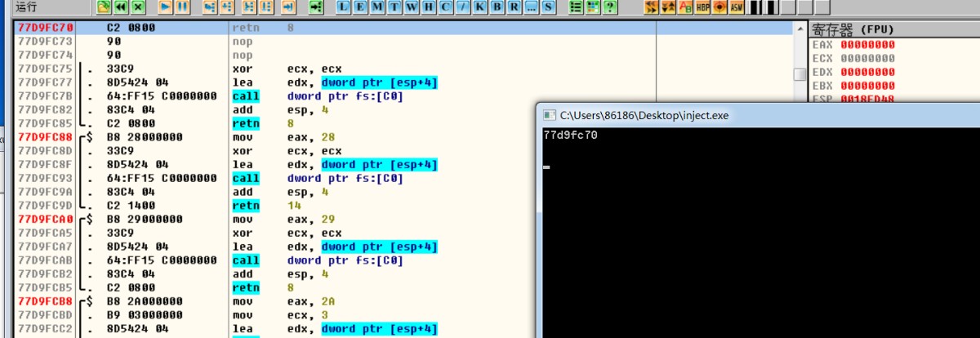This screenshot has width=980, height=338.
Task: Select the ECX register value
Action: [867, 59]
